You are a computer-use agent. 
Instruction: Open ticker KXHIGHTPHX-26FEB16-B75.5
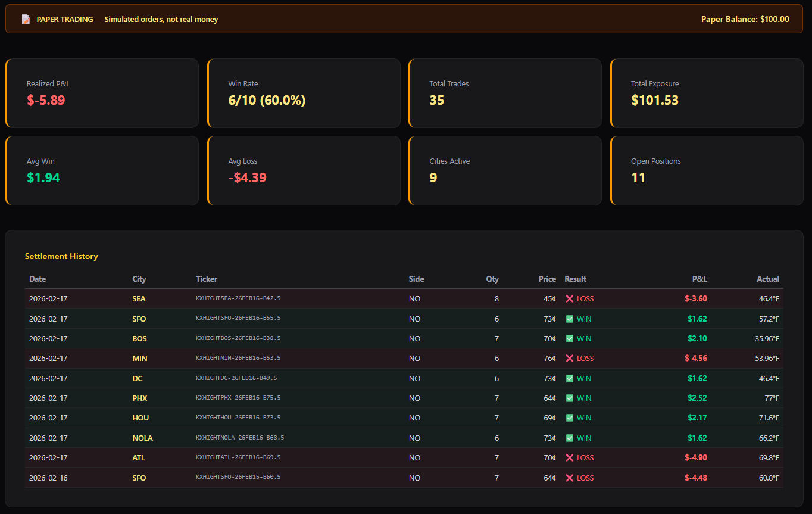pos(238,398)
